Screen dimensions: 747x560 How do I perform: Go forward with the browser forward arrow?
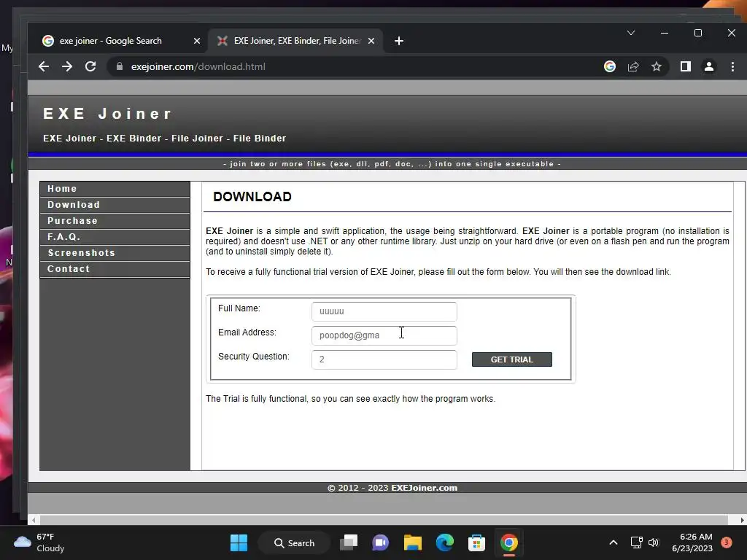67,66
